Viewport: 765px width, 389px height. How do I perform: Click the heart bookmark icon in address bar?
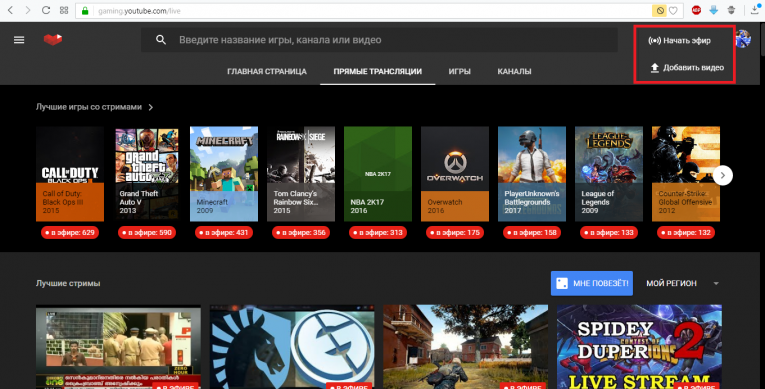673,10
